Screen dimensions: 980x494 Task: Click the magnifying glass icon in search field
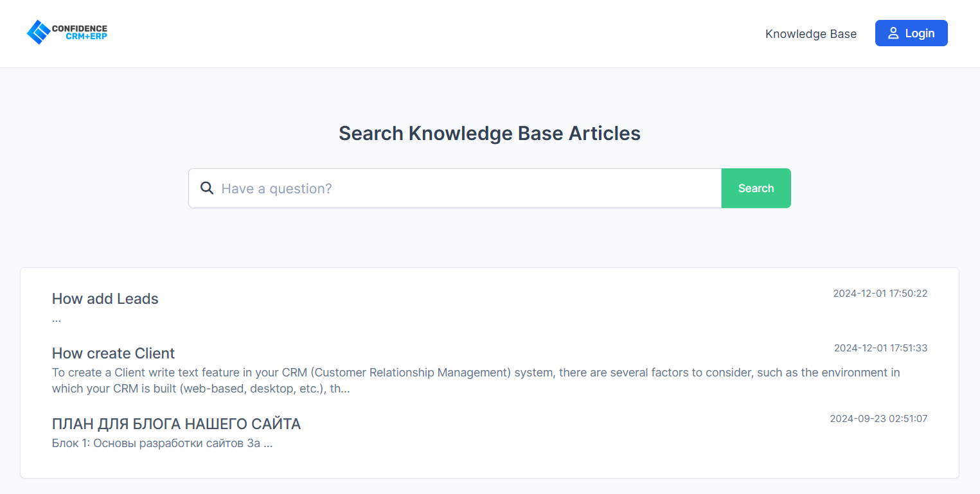coord(207,188)
